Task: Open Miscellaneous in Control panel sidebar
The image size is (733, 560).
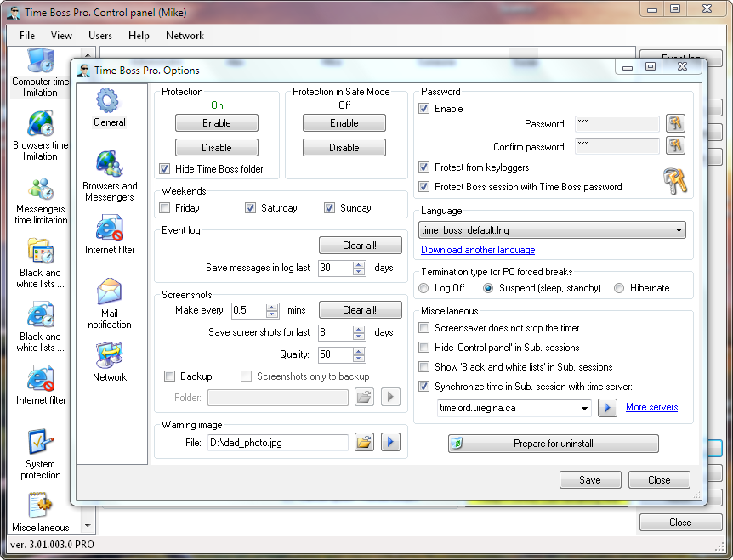Action: click(40, 512)
